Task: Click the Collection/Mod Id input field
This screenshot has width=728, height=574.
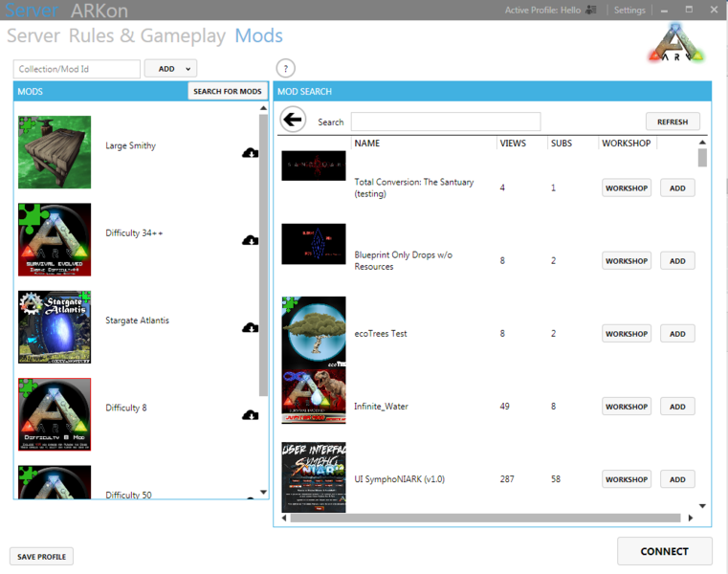Action: 77,69
